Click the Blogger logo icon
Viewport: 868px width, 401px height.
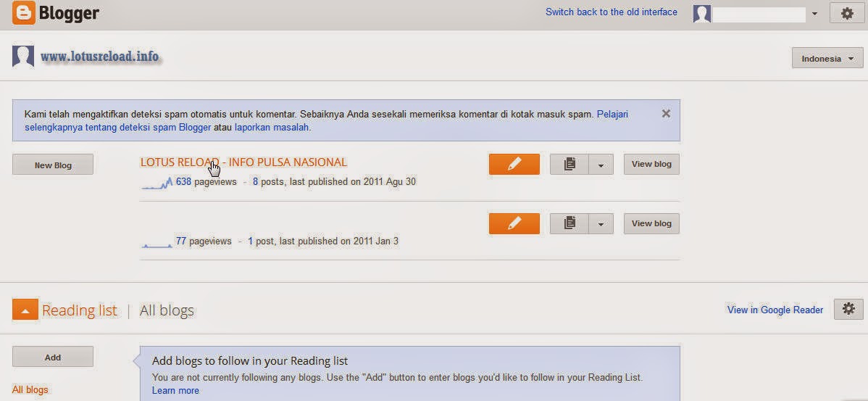[x=24, y=13]
